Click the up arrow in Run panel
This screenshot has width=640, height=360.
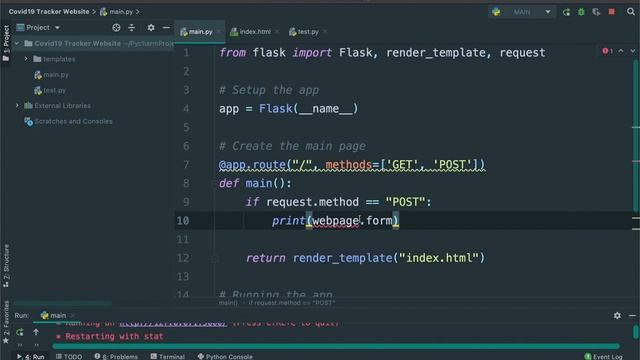pyautogui.click(x=36, y=332)
